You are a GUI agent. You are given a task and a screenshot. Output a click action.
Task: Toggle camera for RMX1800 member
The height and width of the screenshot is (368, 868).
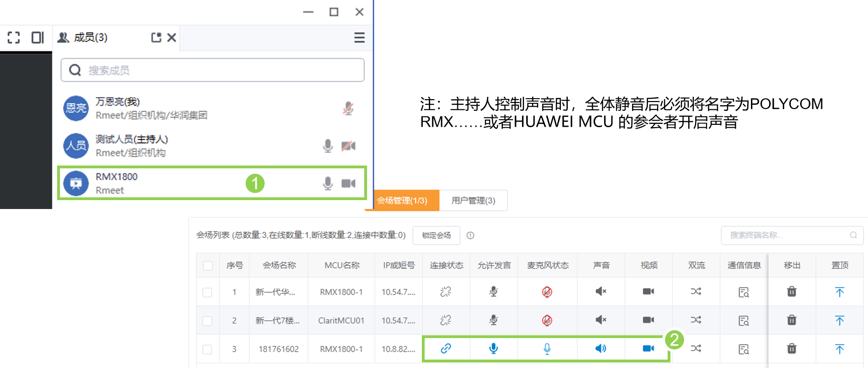click(x=348, y=183)
